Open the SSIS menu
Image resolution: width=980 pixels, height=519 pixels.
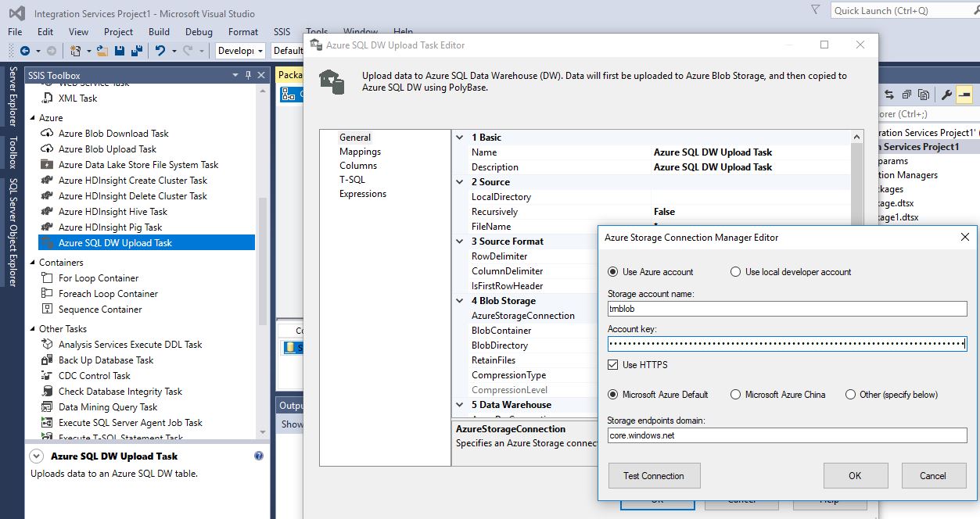pos(282,32)
